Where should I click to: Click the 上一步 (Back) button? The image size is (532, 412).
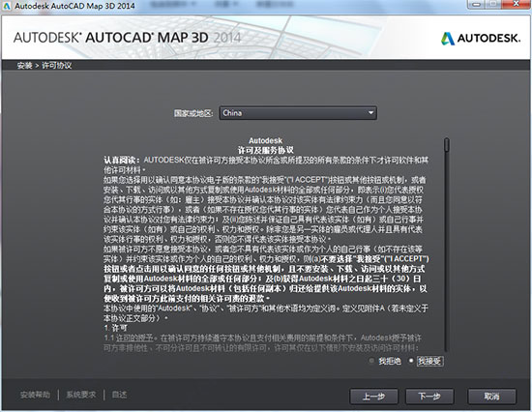click(x=374, y=397)
